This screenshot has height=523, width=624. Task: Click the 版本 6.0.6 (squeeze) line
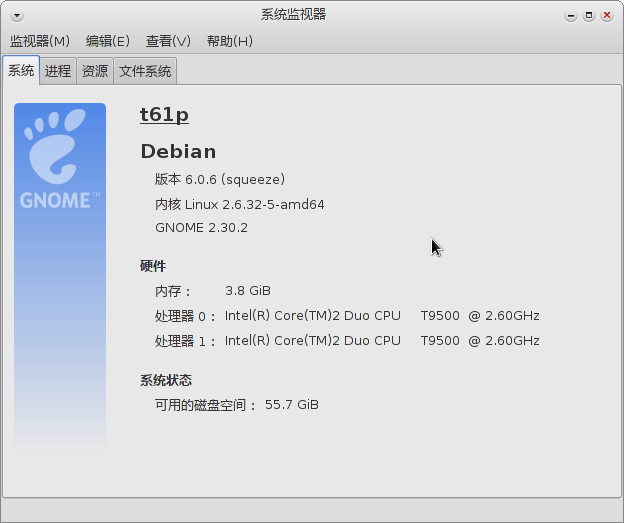tap(220, 180)
